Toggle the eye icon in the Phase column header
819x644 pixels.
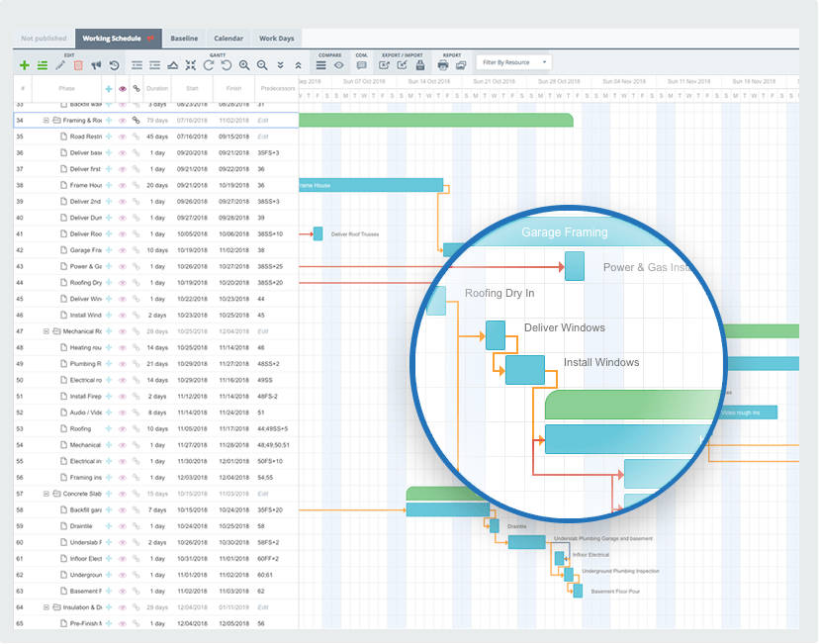click(x=121, y=88)
